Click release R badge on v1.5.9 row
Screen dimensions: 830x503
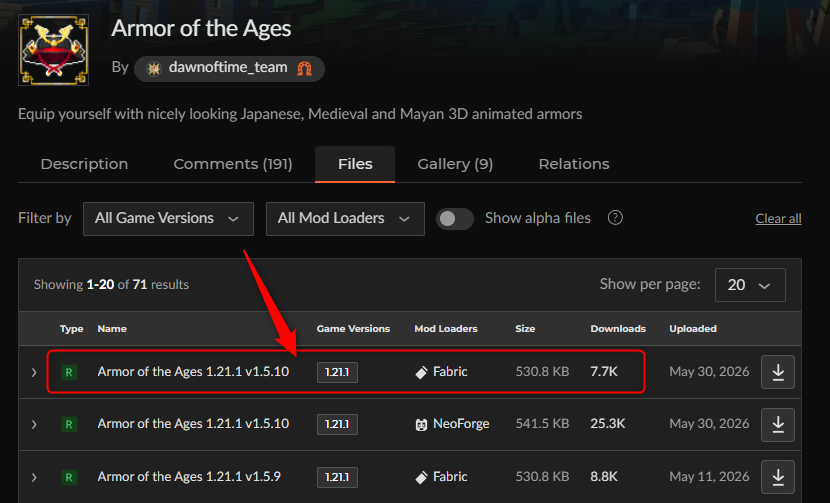pyautogui.click(x=69, y=477)
